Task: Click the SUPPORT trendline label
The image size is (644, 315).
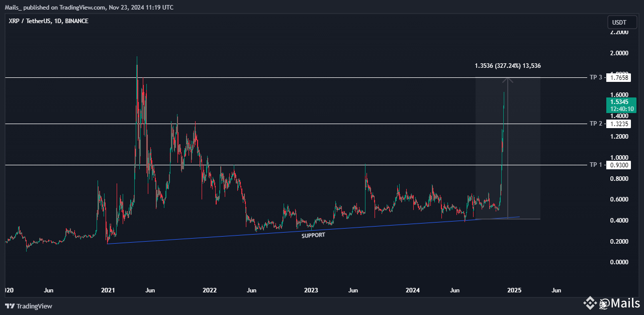Action: [x=313, y=235]
